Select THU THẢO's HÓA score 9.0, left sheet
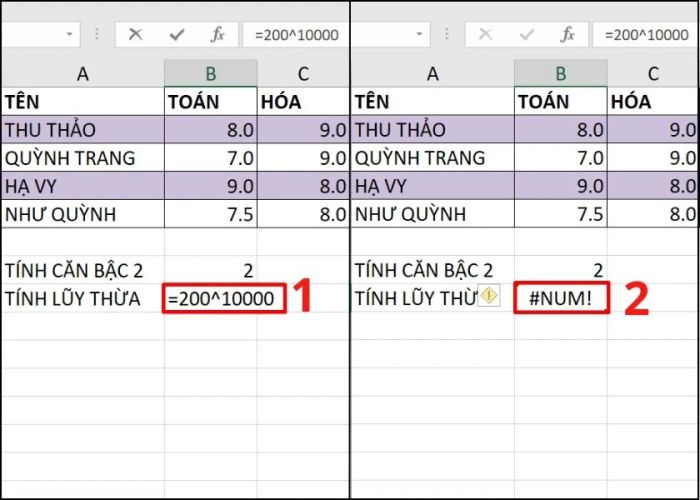This screenshot has width=700, height=500. coord(303,129)
